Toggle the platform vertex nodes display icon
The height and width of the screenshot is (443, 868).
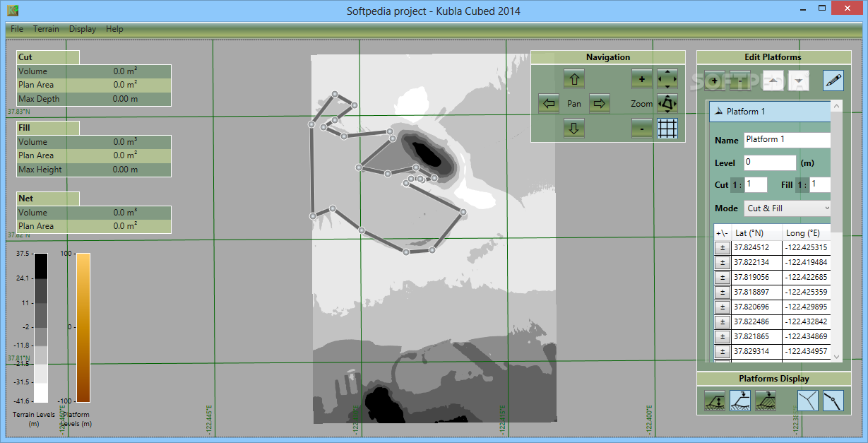(833, 401)
